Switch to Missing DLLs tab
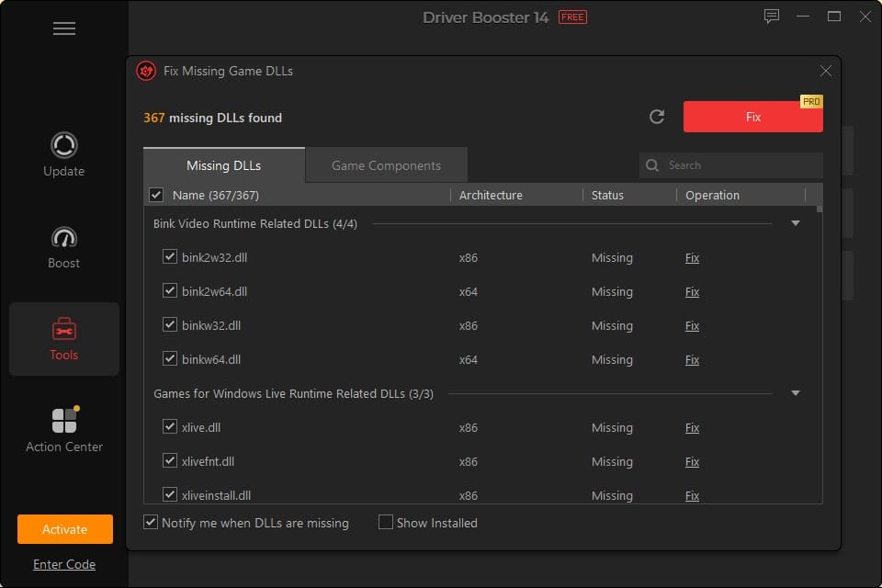 point(224,165)
